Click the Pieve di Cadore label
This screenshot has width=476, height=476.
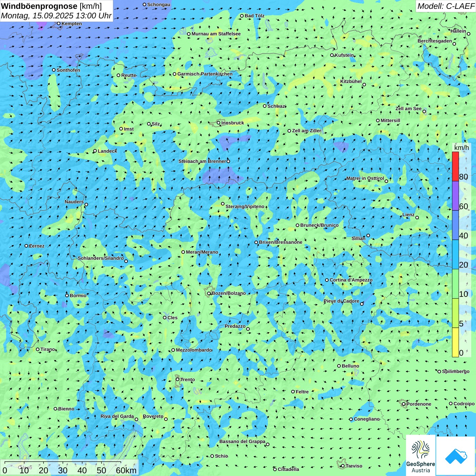click(x=341, y=301)
